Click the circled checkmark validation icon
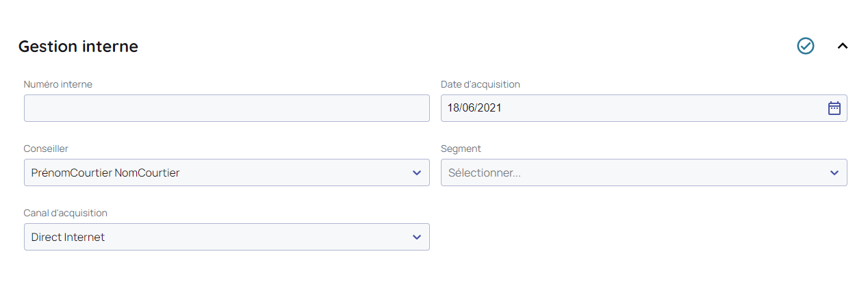 (x=806, y=46)
